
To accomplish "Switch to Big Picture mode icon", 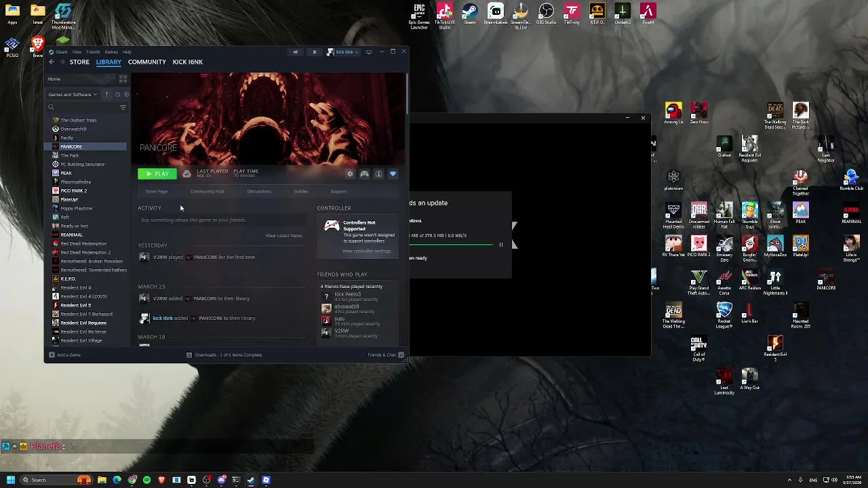I will coord(369,52).
